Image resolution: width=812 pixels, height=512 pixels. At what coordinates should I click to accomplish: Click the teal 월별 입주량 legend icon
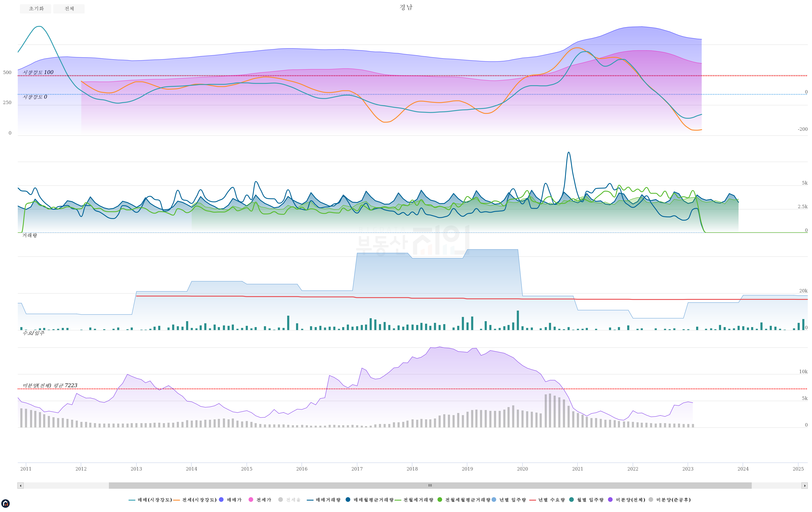(572, 500)
